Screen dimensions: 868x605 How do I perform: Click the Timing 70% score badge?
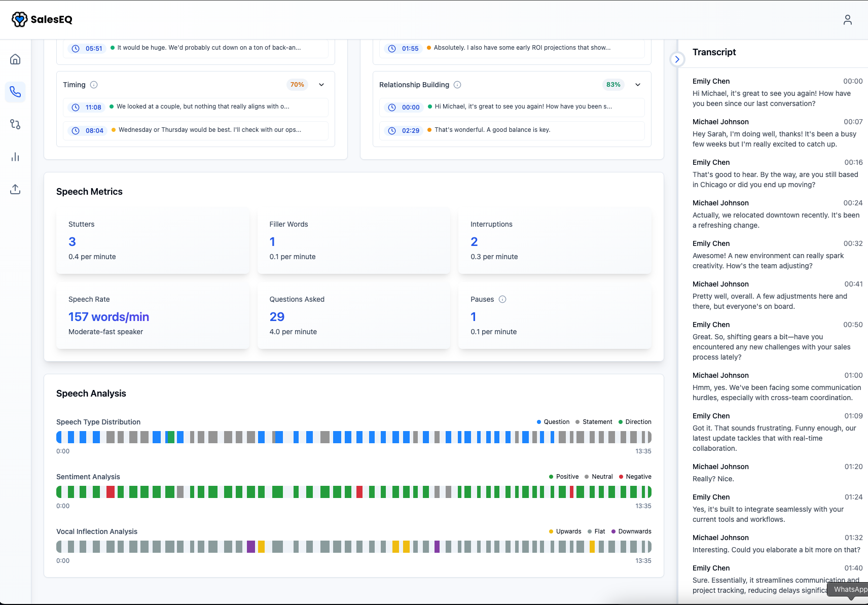pyautogui.click(x=297, y=85)
